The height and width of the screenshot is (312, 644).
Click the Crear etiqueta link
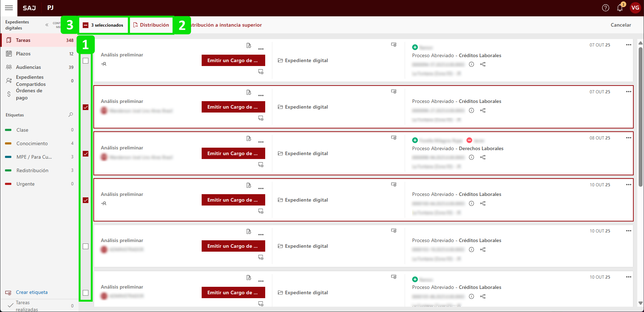coord(32,292)
